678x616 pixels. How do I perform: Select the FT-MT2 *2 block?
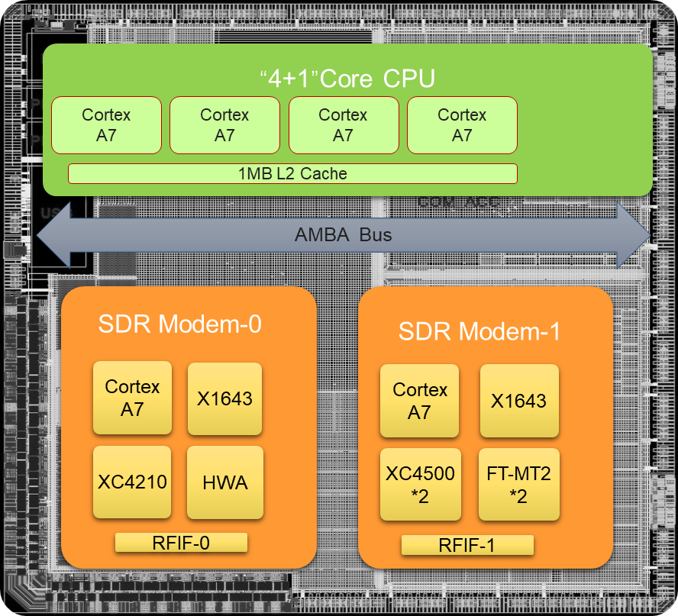(x=519, y=485)
